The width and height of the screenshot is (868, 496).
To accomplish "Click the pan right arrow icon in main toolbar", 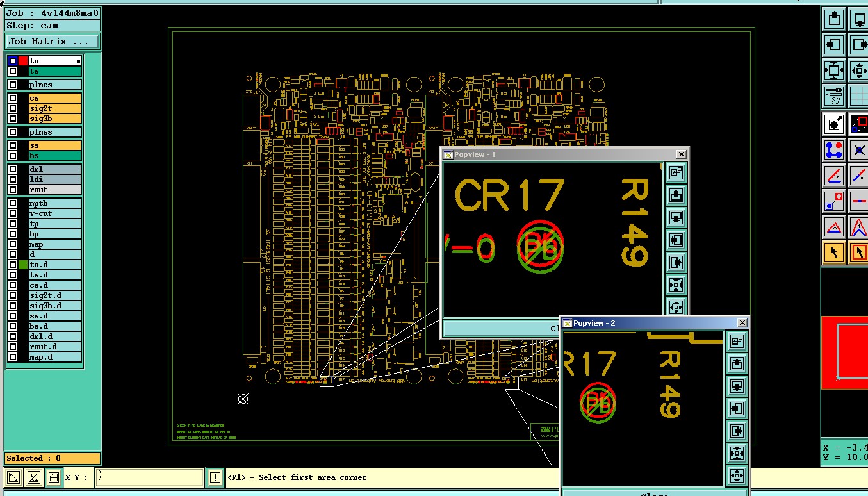I will click(x=858, y=45).
